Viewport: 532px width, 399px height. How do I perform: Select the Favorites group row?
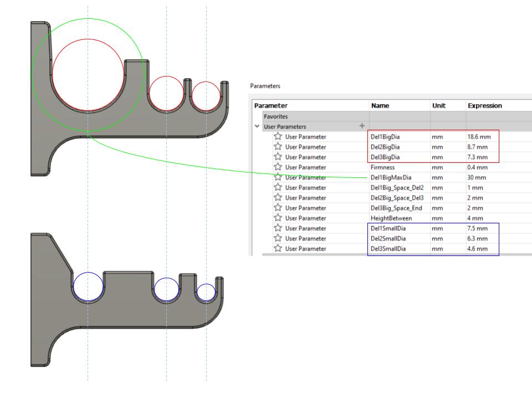[275, 117]
